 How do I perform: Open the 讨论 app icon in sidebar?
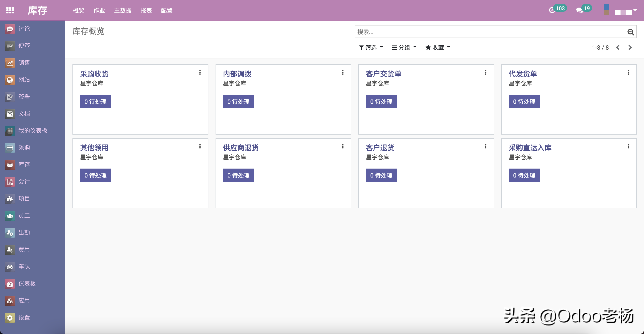coord(10,29)
